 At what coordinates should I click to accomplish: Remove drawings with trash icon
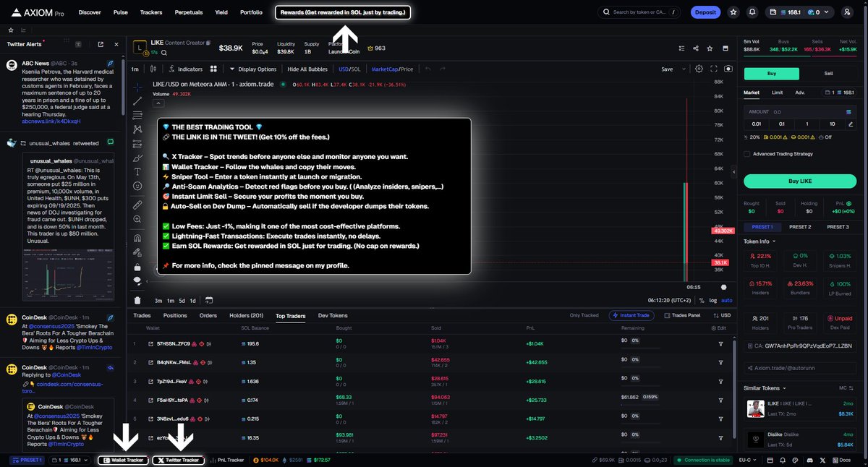pos(137,300)
